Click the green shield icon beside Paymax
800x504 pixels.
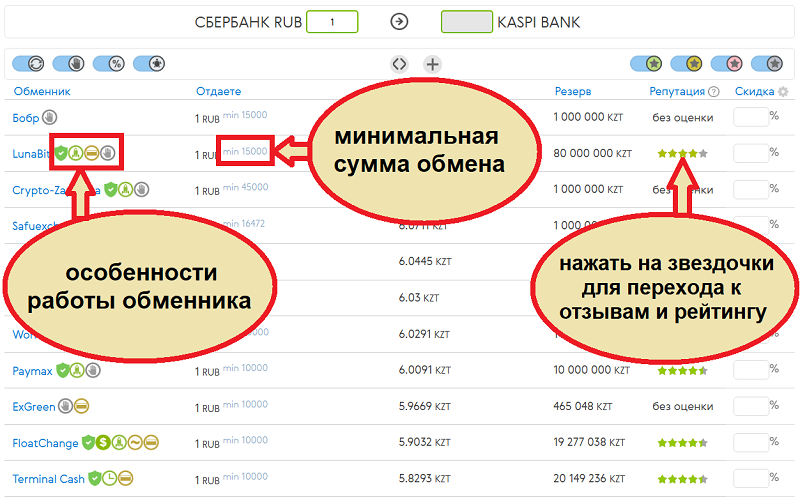(62, 370)
